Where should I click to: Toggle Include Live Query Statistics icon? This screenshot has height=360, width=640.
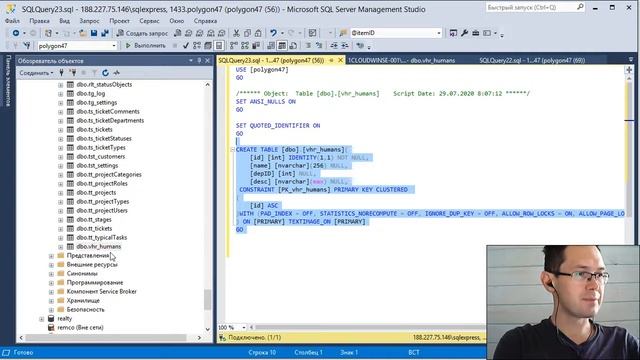245,46
